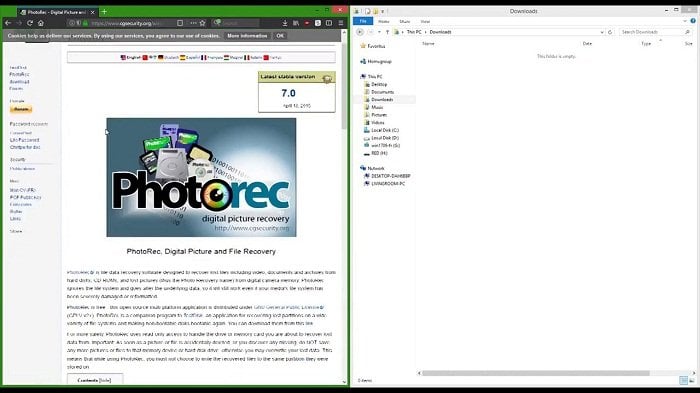The image size is (700, 393).
Task: Open File tab in Downloads explorer
Action: pyautogui.click(x=363, y=21)
